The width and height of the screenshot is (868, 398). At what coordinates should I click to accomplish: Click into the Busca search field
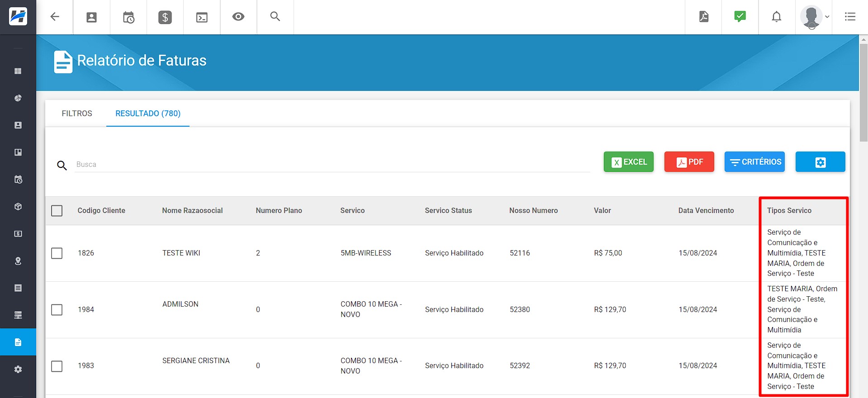pyautogui.click(x=332, y=165)
